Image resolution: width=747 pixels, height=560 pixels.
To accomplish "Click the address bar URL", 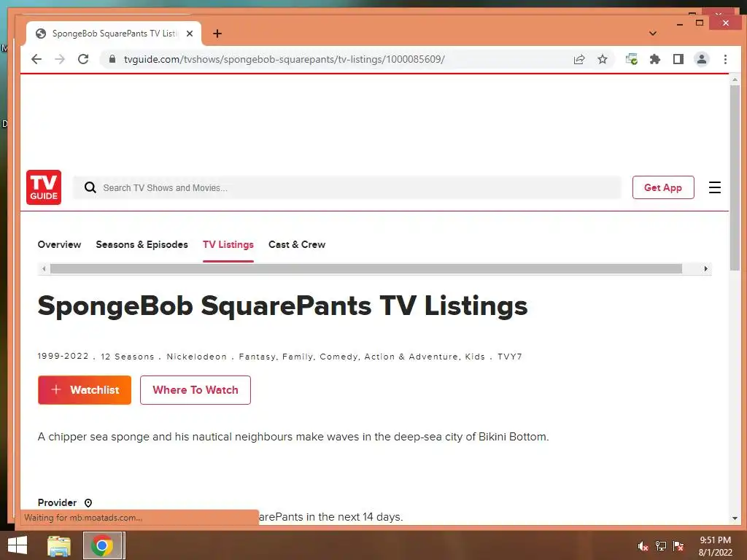I will (284, 59).
